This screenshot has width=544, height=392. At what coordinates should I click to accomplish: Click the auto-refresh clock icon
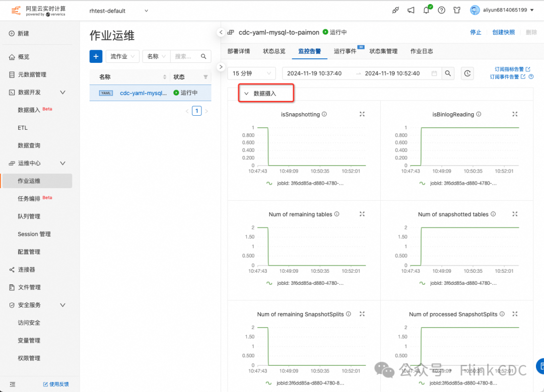coord(467,73)
